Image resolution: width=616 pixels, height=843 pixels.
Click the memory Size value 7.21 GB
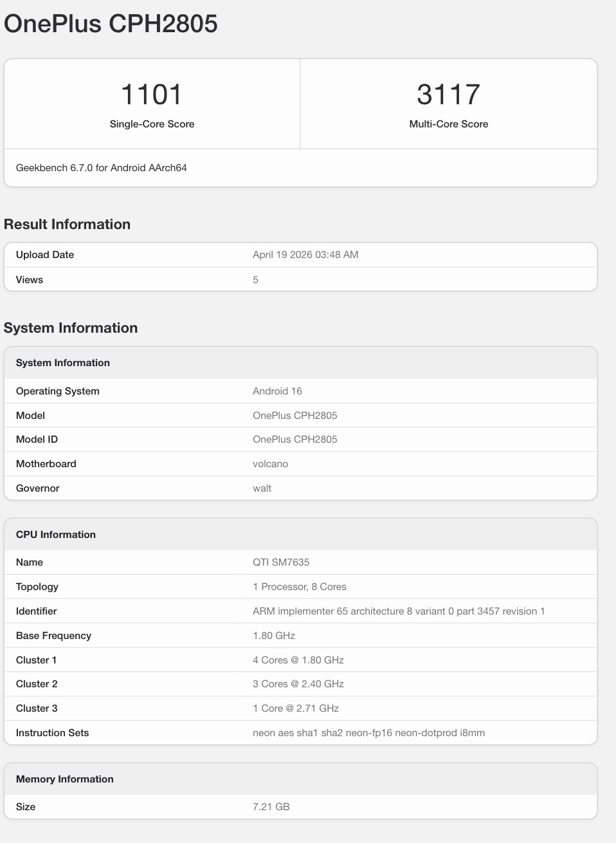click(x=271, y=807)
